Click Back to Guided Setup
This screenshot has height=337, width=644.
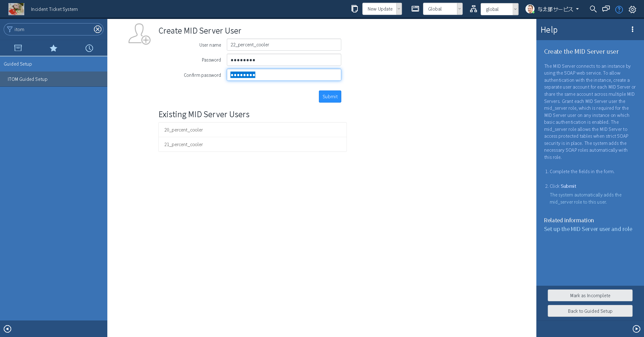(590, 311)
